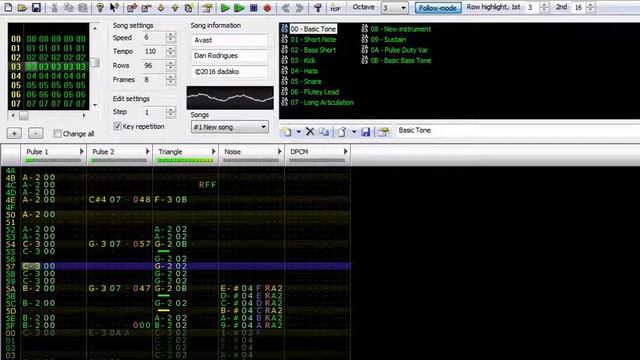Open the configuration settings wrench icon
Viewport: 640px width, 360px height.
point(318,7)
